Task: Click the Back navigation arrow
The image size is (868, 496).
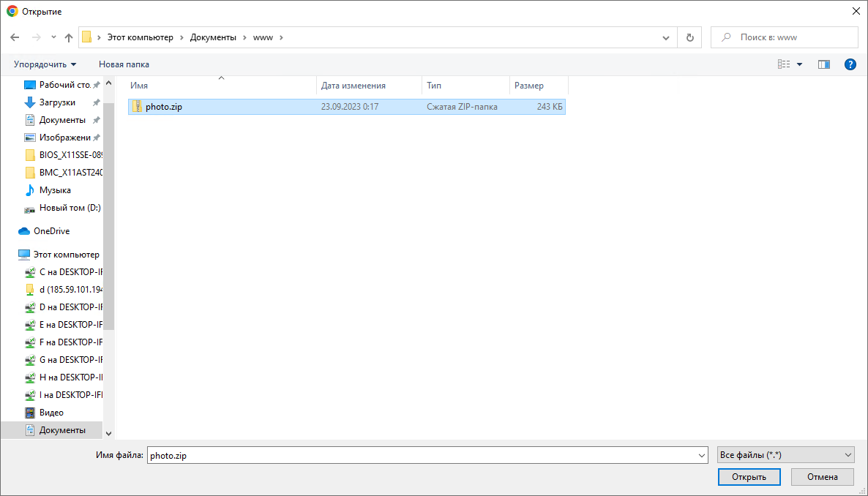Action: [x=15, y=37]
